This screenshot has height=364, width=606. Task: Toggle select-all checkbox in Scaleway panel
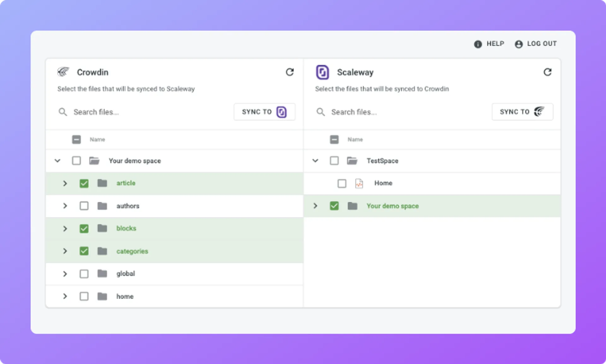[x=334, y=139]
